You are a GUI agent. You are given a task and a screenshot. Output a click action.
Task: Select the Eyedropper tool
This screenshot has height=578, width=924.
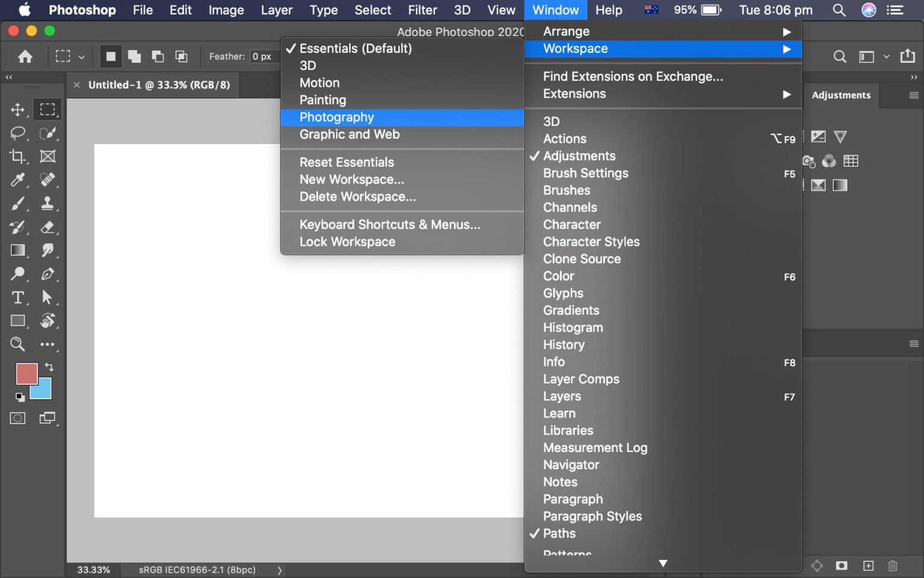17,180
